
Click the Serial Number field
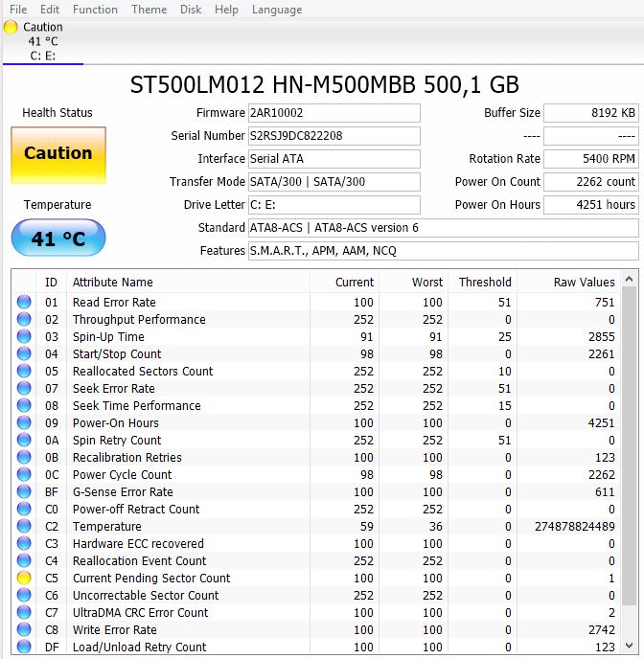coord(334,136)
